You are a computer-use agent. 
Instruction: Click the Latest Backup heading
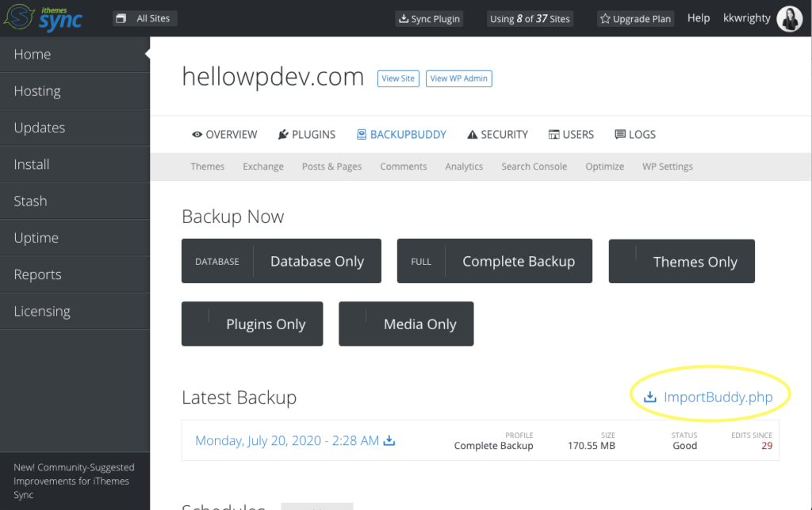point(239,397)
